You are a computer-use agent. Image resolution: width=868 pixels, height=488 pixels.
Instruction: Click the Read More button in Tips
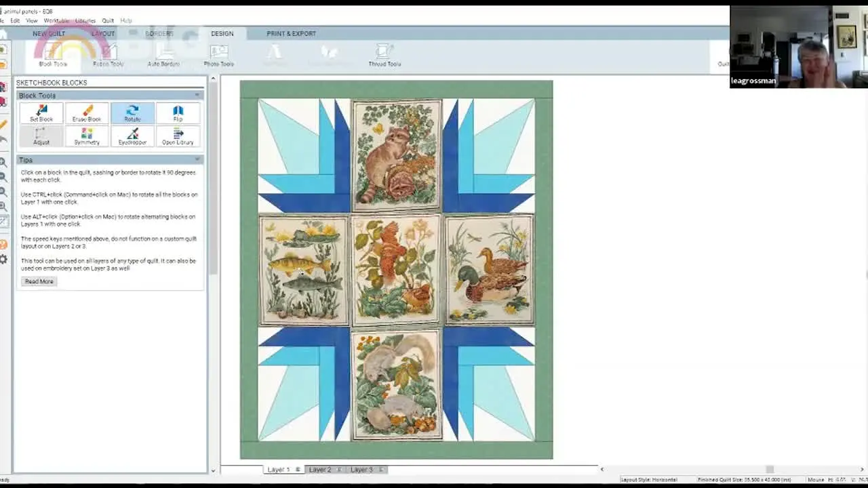[x=39, y=281]
